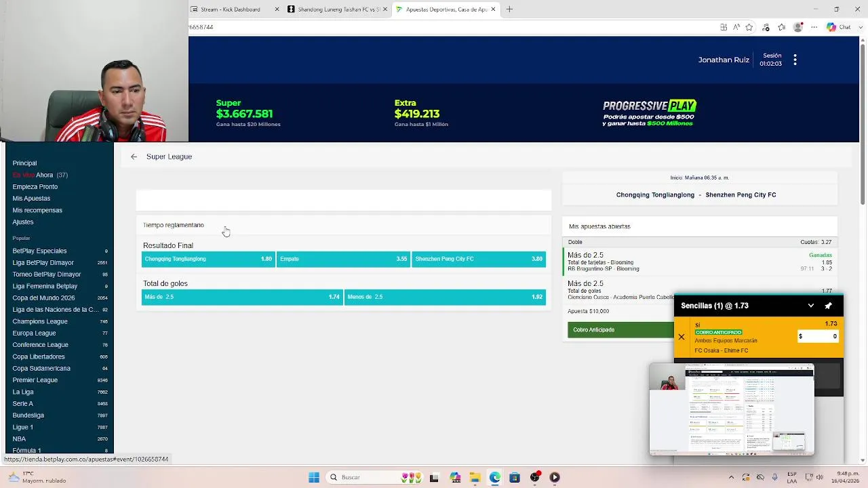Open Conference League listing

coord(60,345)
